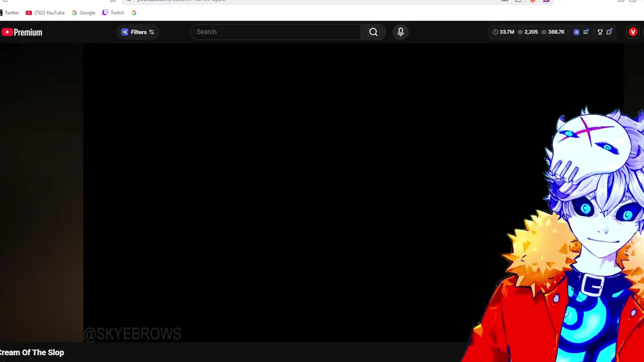Open the Filters button
This screenshot has width=644, height=362.
pos(137,32)
